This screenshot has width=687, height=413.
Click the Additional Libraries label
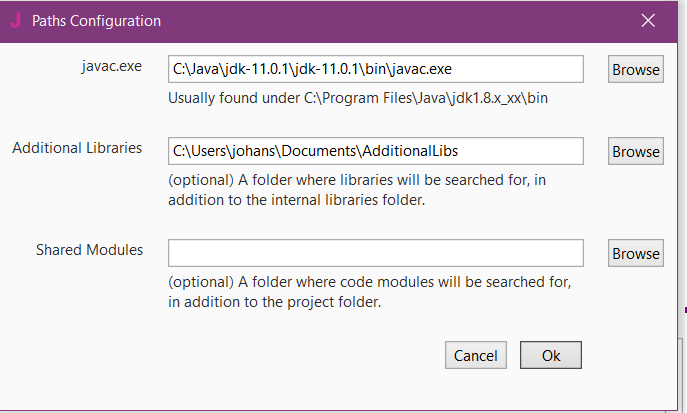pyautogui.click(x=77, y=148)
